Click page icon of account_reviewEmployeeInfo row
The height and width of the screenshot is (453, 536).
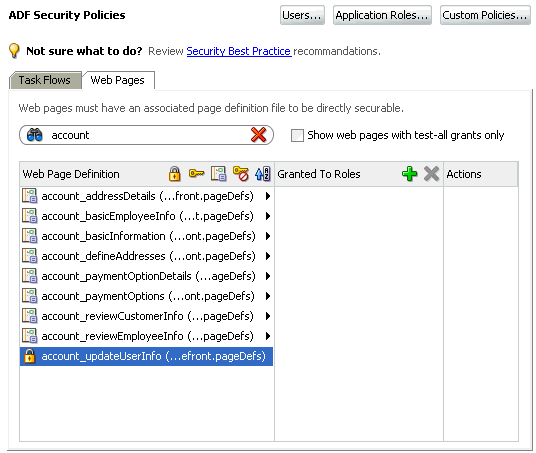tap(29, 336)
